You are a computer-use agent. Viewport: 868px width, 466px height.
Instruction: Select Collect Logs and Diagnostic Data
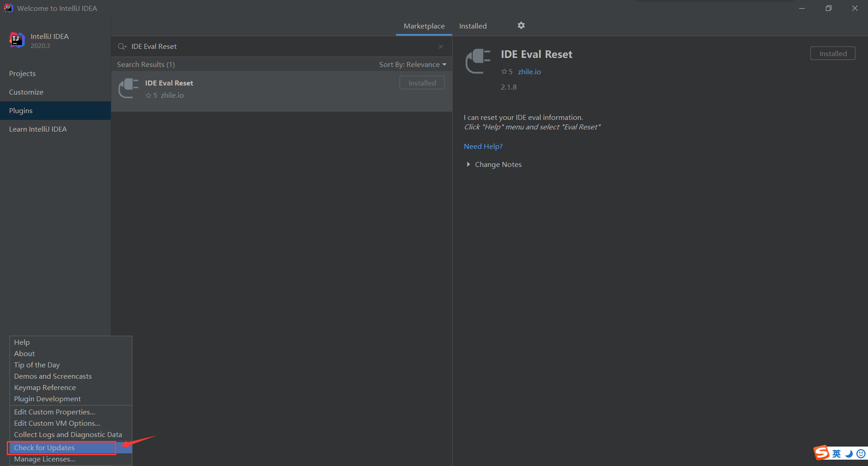pos(71,434)
